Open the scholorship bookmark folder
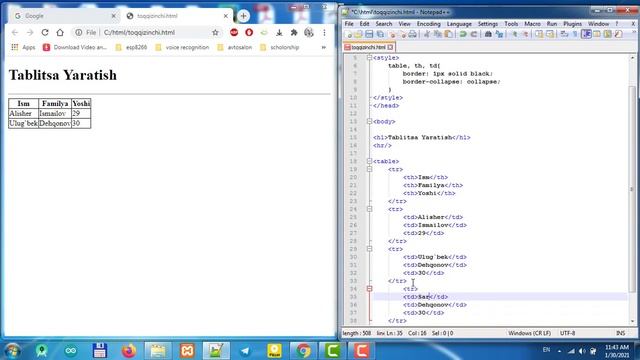 coord(280,47)
